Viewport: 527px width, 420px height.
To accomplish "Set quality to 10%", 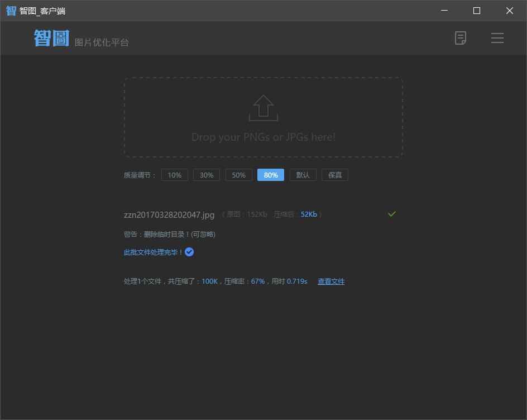I will pyautogui.click(x=174, y=175).
